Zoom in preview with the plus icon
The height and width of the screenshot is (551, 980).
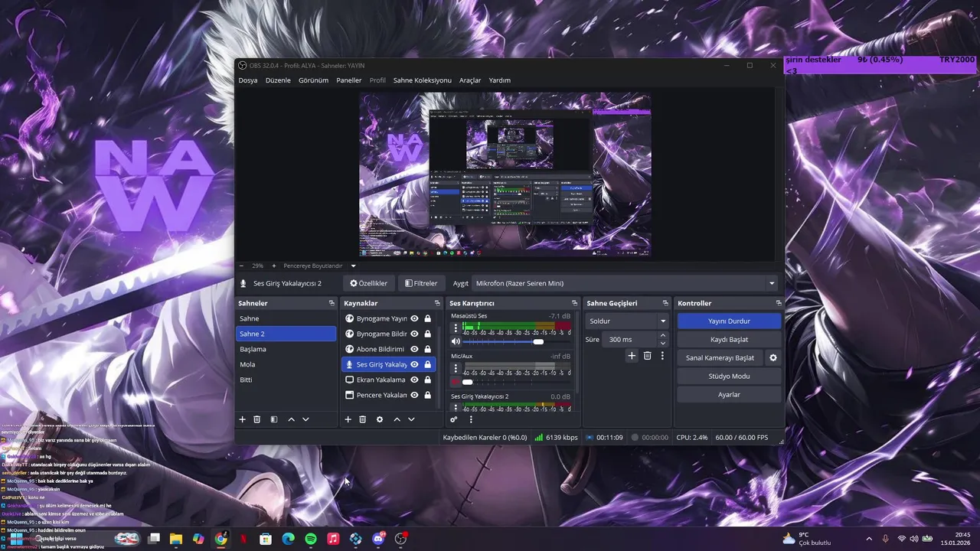[x=274, y=266]
